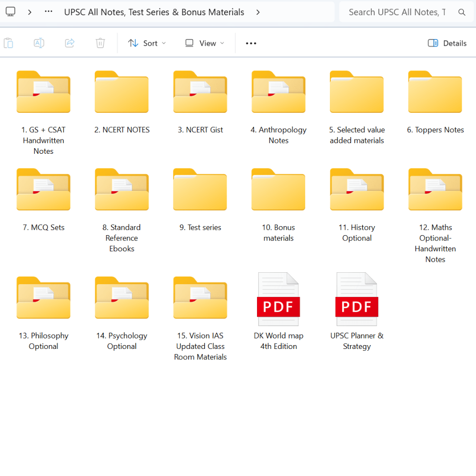Viewport: 476px width, 476px height.
Task: Open the Sort dropdown menu
Action: coord(147,43)
